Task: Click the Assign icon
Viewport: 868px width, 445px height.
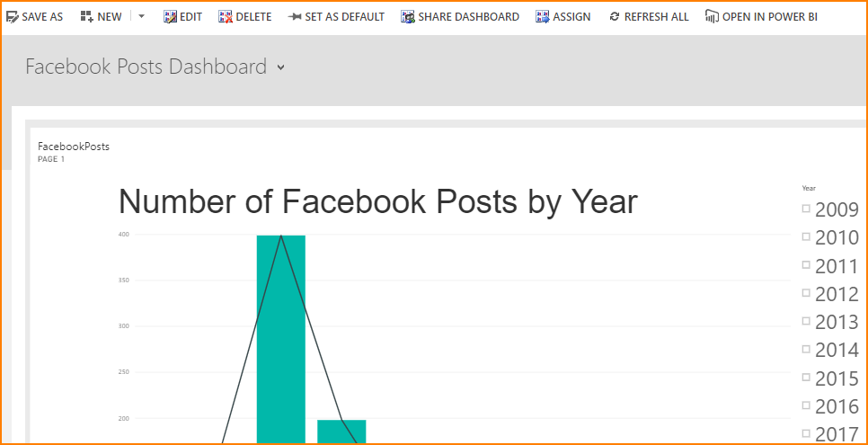Action: click(543, 17)
